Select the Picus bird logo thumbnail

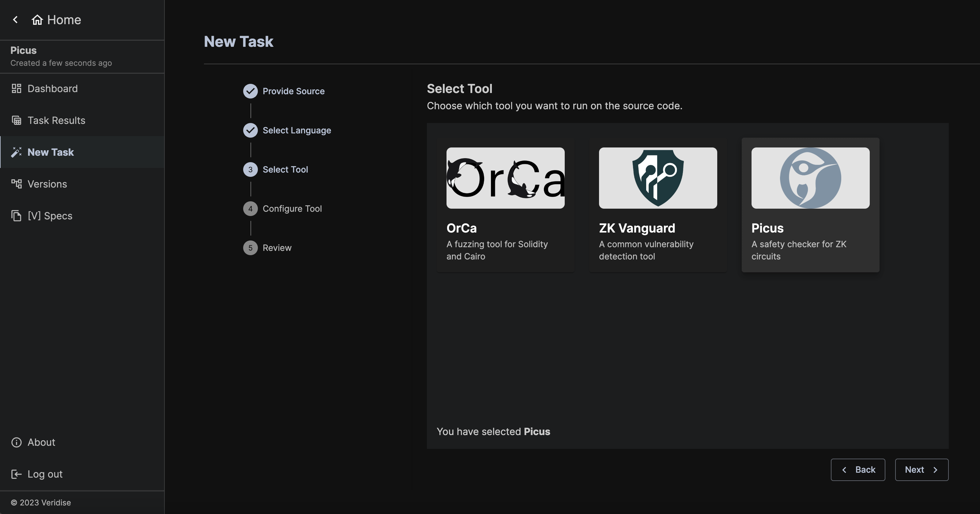click(x=810, y=178)
